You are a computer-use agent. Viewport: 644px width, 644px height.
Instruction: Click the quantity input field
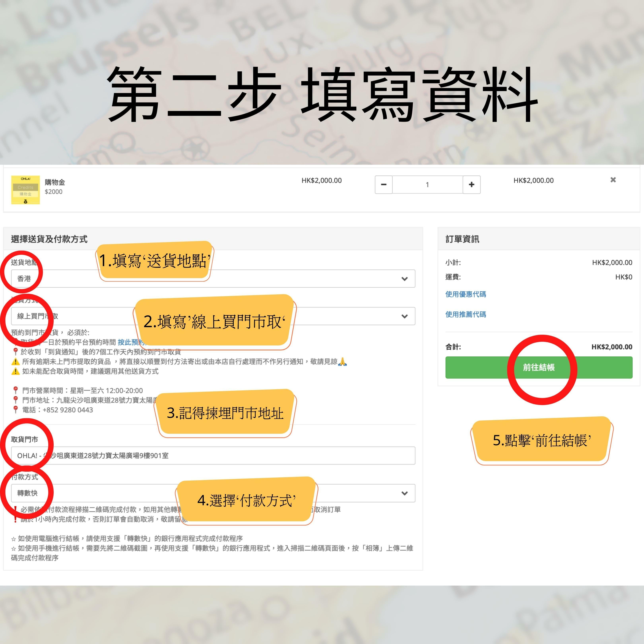[427, 185]
